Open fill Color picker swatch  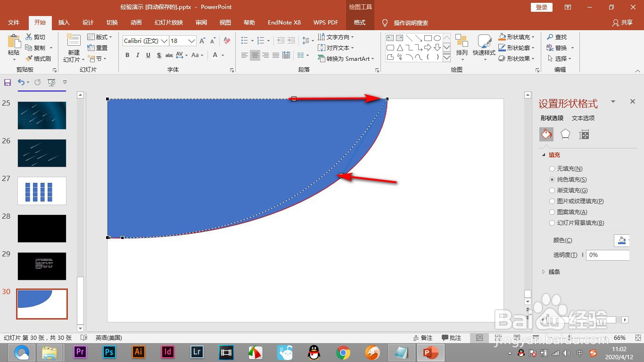coord(622,240)
